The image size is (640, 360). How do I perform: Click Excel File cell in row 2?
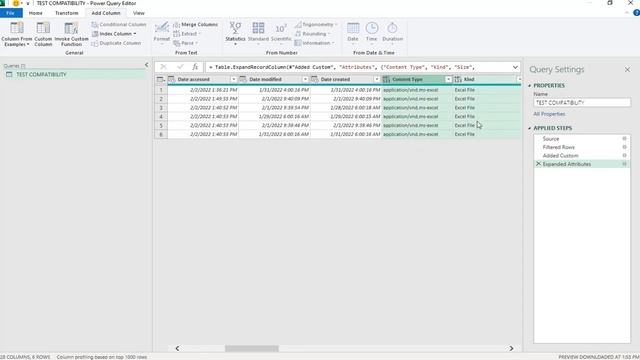(464, 99)
